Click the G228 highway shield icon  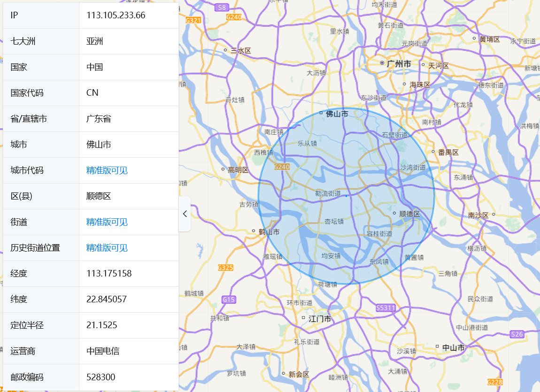coord(495,382)
